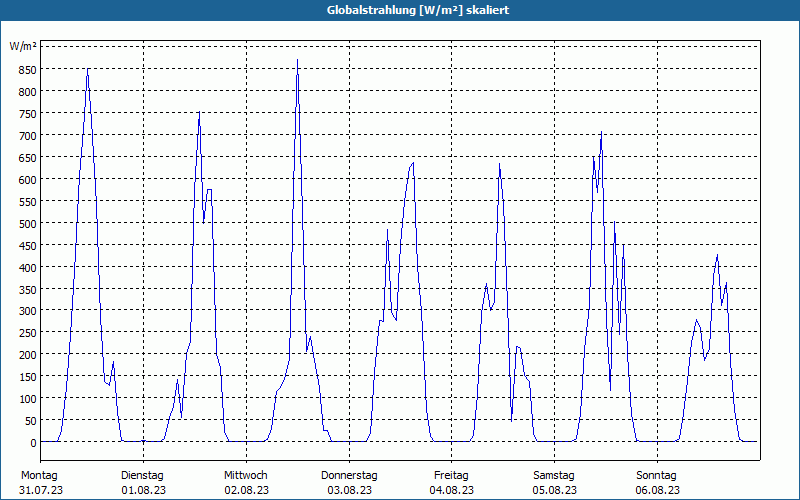This screenshot has height=500, width=800.
Task: Click the 450 y-axis value
Action: [27, 245]
